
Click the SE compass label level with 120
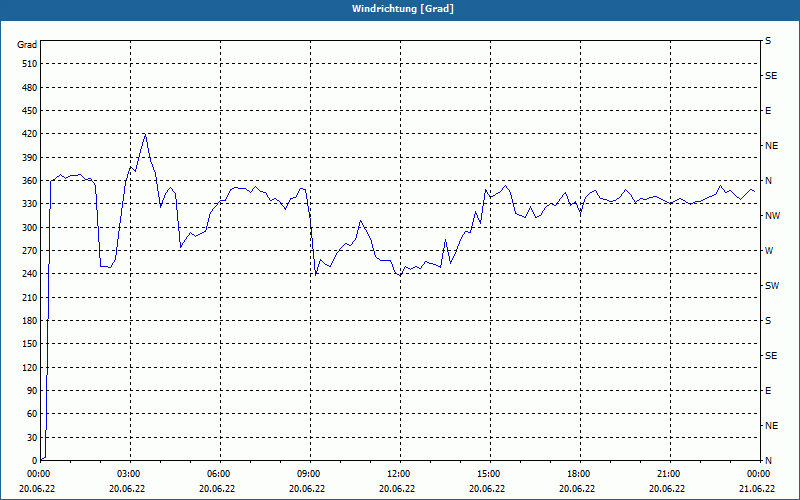pos(771,356)
